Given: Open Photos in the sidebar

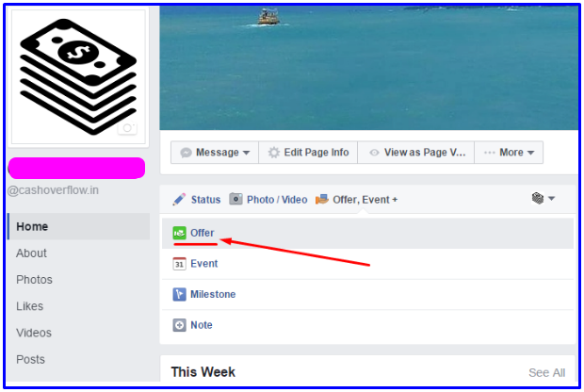Looking at the screenshot, I should pos(34,280).
